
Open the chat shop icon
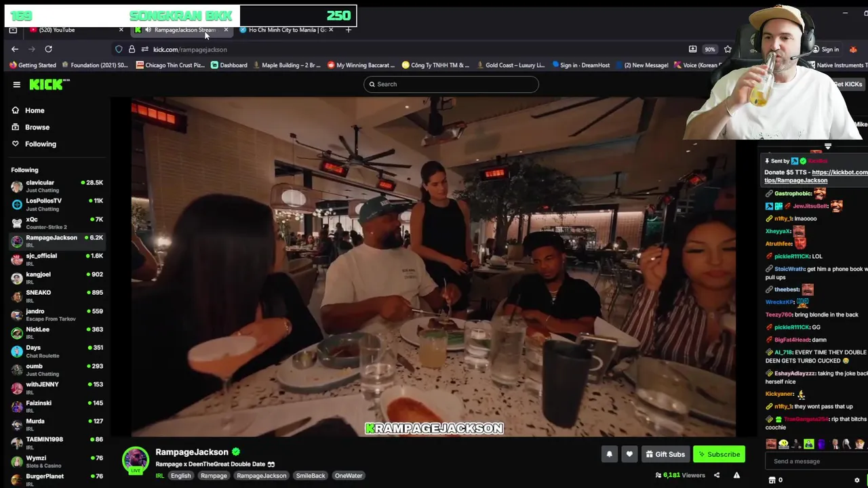tap(772, 480)
